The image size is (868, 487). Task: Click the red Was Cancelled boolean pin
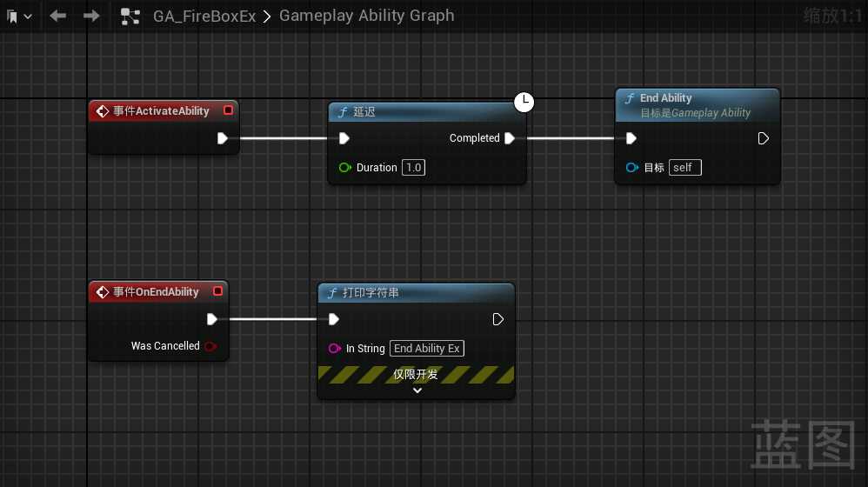[x=210, y=346]
